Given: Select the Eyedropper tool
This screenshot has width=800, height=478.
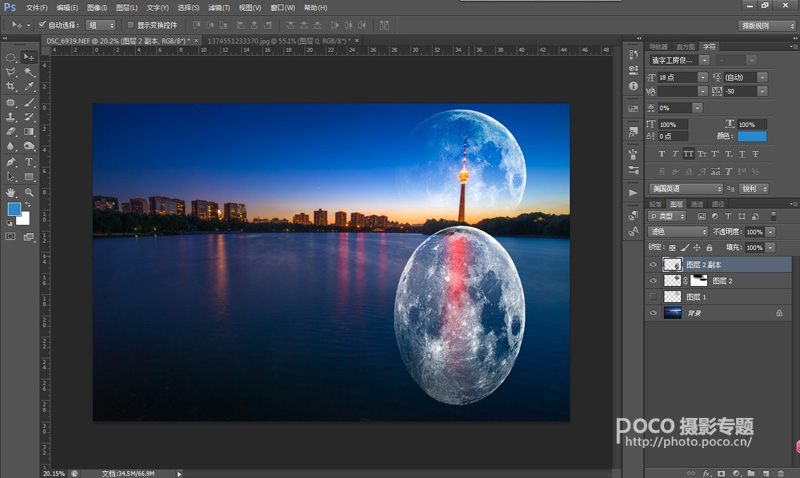Looking at the screenshot, I should (x=29, y=87).
